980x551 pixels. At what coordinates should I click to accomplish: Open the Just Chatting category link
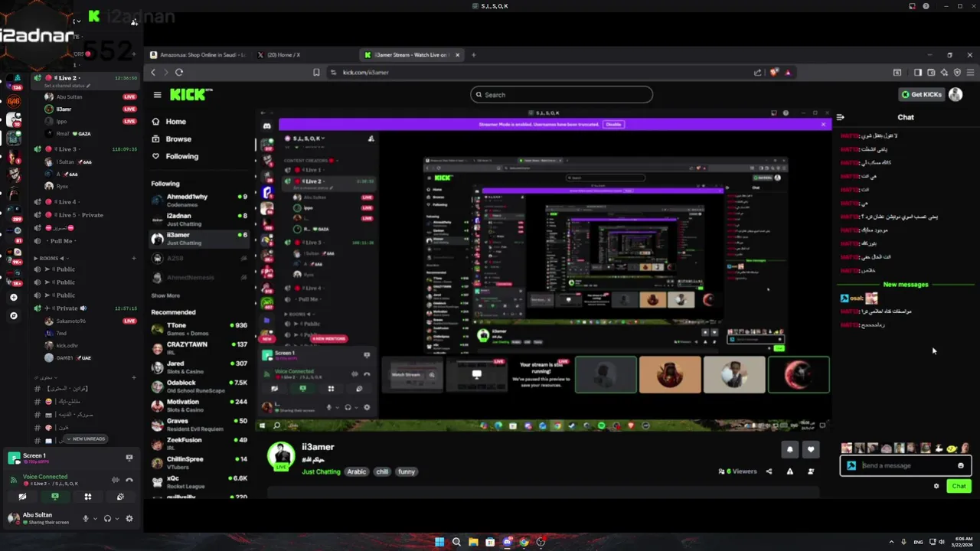coord(321,472)
